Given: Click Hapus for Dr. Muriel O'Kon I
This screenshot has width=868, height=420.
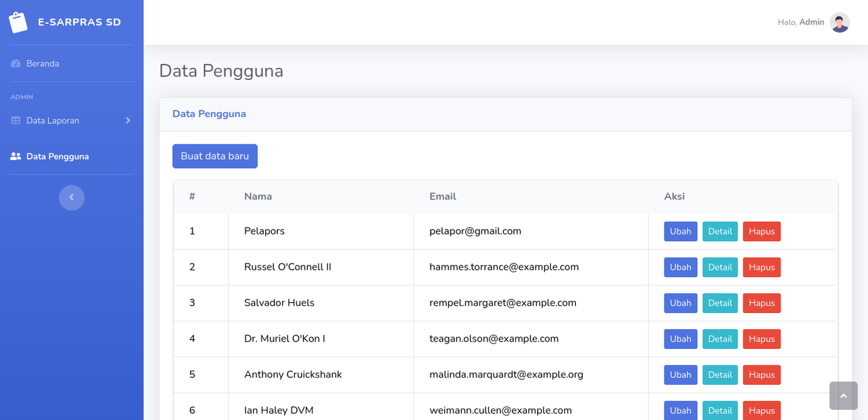Looking at the screenshot, I should coord(762,339).
